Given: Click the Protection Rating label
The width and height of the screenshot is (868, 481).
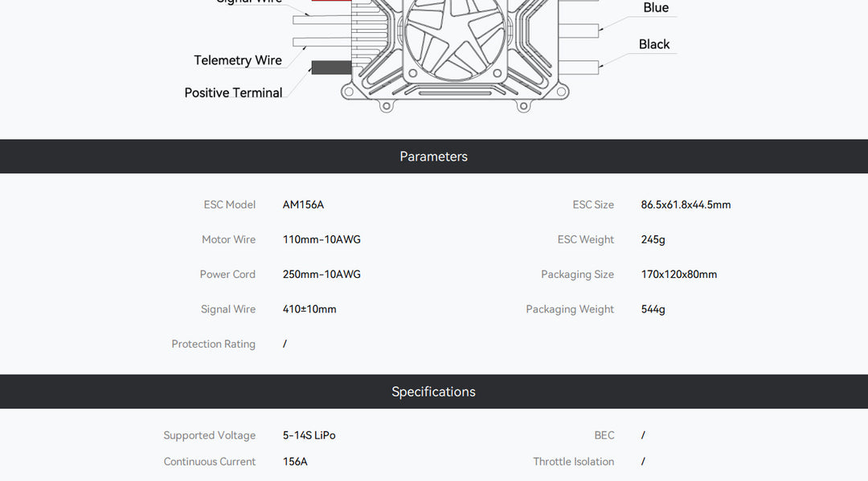Looking at the screenshot, I should 214,344.
